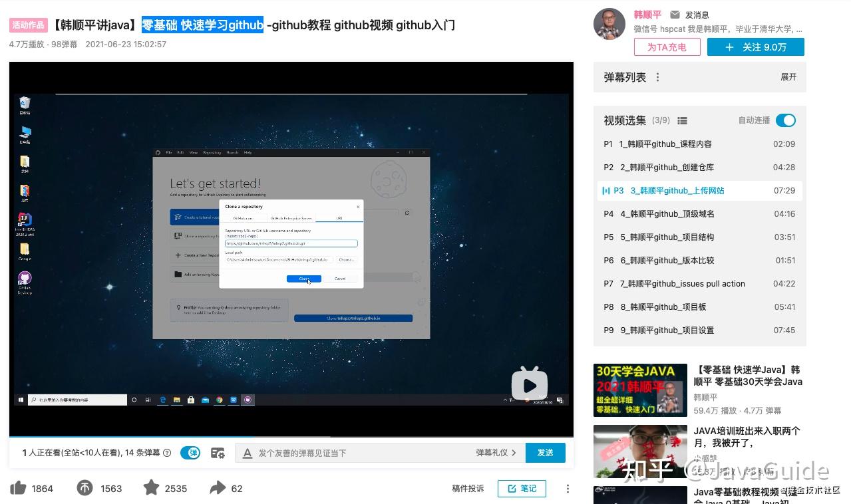Click the 微信号 hspcat uploader bio text

pyautogui.click(x=718, y=29)
